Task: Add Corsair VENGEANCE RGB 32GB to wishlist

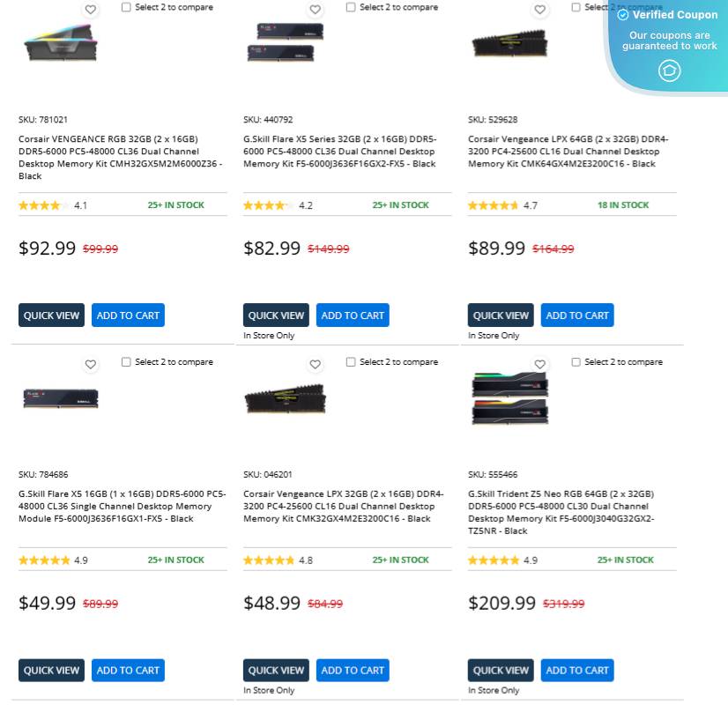Action: point(90,9)
